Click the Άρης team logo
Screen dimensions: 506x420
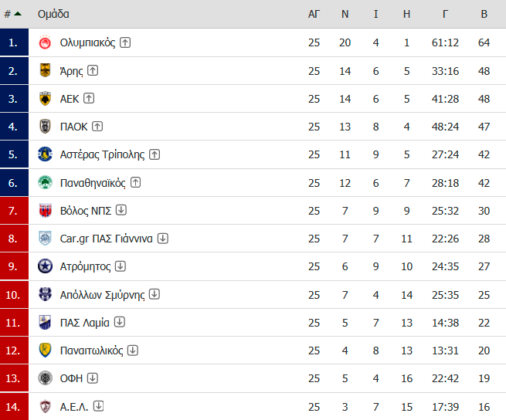[x=45, y=70]
